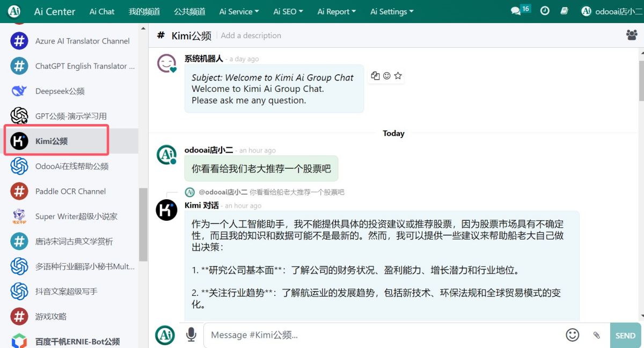Screen dimensions: 644x348
Task: Click the GPT公频 OpenAI logo icon
Action: (x=19, y=116)
